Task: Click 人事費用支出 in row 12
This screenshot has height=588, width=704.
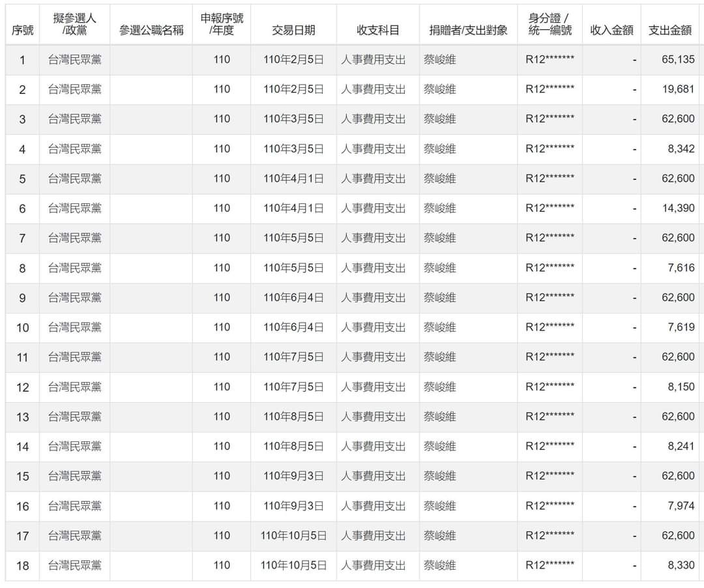Action: click(374, 387)
